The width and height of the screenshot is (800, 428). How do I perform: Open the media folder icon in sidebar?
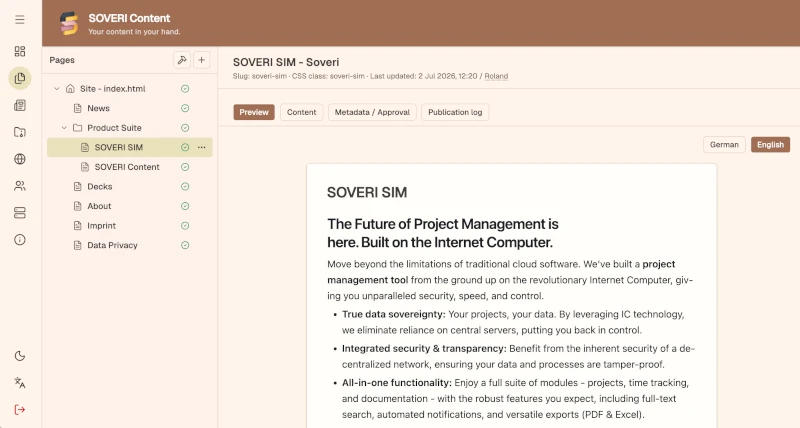(20, 132)
